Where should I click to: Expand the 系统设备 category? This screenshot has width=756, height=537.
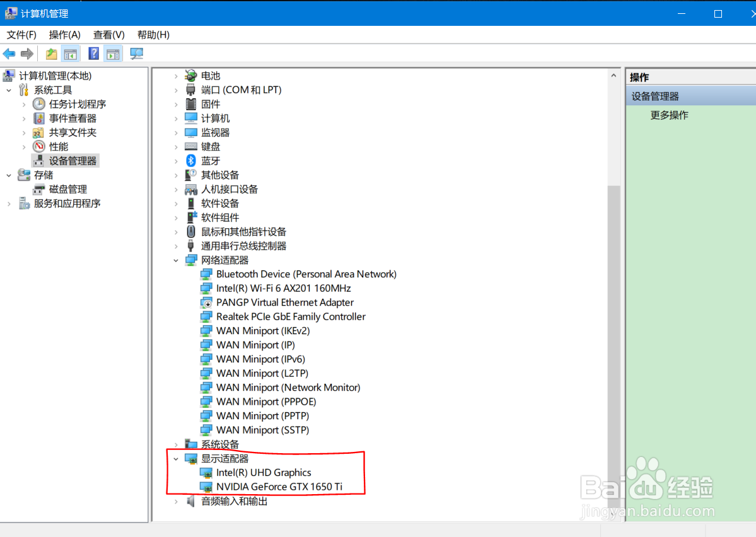(x=176, y=444)
